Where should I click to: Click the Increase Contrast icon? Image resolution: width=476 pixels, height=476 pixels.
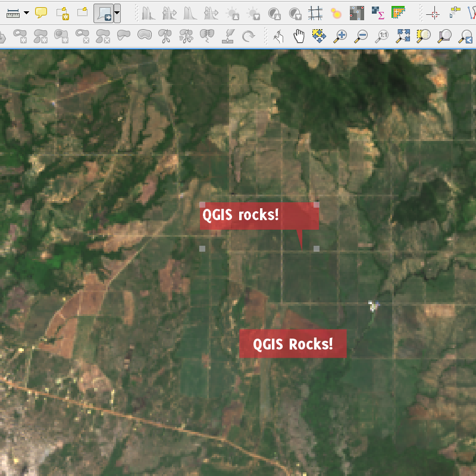274,14
